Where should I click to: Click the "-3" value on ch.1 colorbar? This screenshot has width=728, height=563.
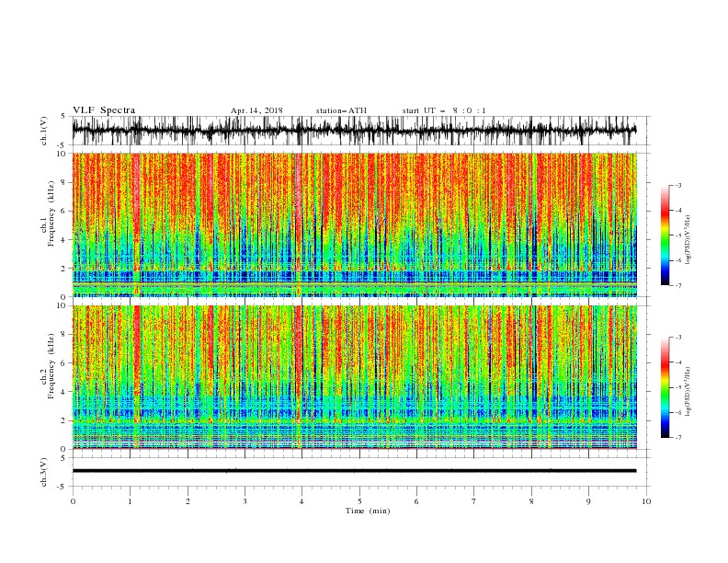tap(678, 185)
